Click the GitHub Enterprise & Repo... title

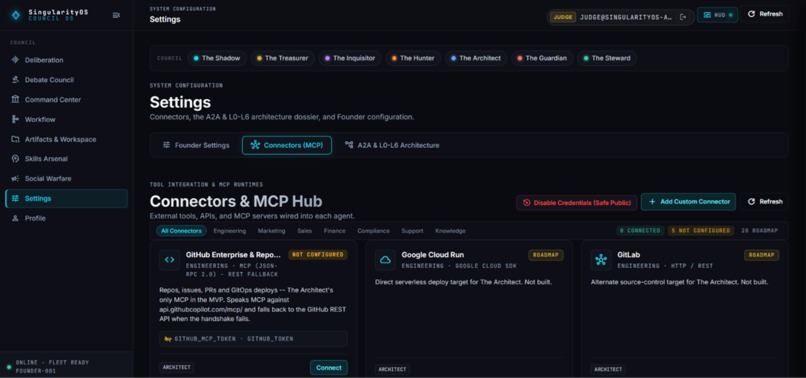[233, 255]
